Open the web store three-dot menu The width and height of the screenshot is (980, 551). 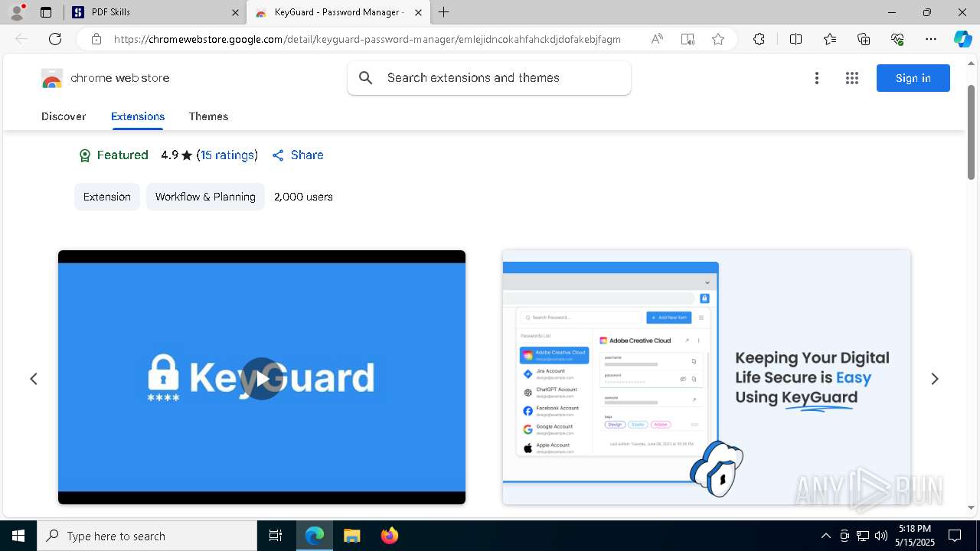[817, 78]
